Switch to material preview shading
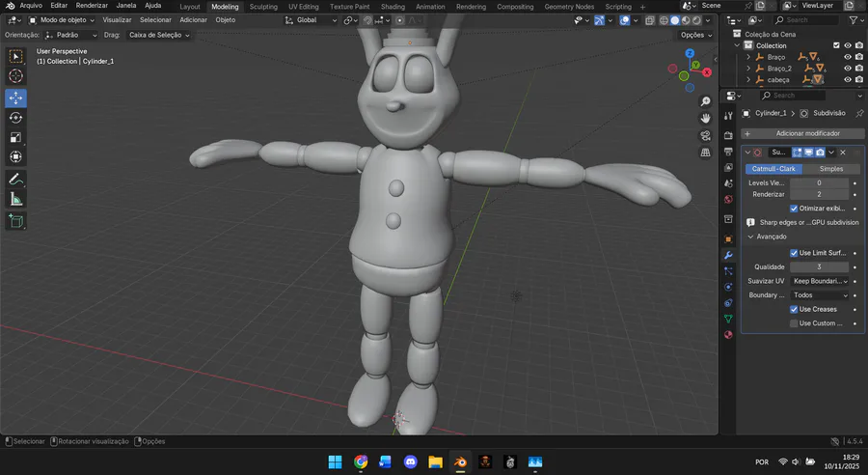 tap(686, 20)
